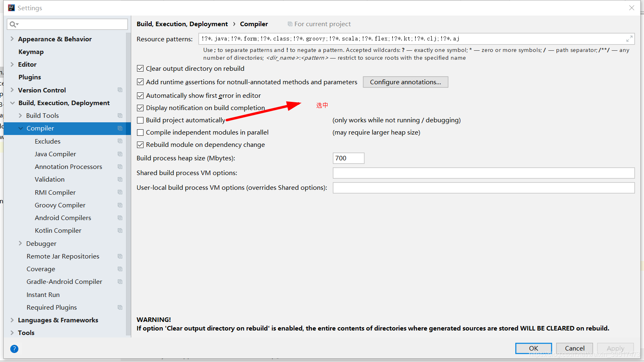Click project-level icon next to Excludes
This screenshot has width=644, height=362.
pyautogui.click(x=120, y=141)
